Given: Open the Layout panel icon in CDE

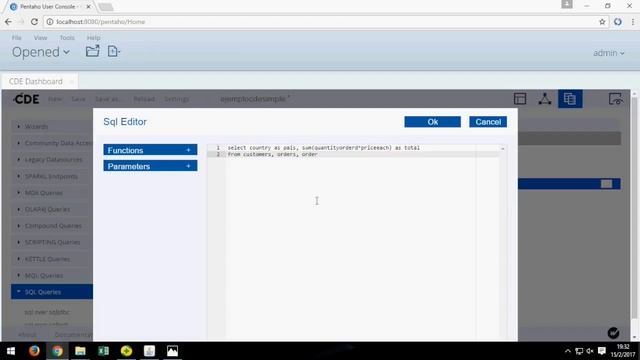Looking at the screenshot, I should [520, 99].
